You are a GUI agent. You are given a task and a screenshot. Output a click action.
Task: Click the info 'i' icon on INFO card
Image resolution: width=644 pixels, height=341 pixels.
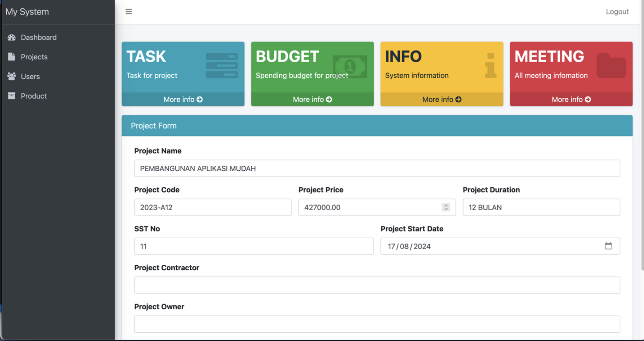tap(490, 65)
